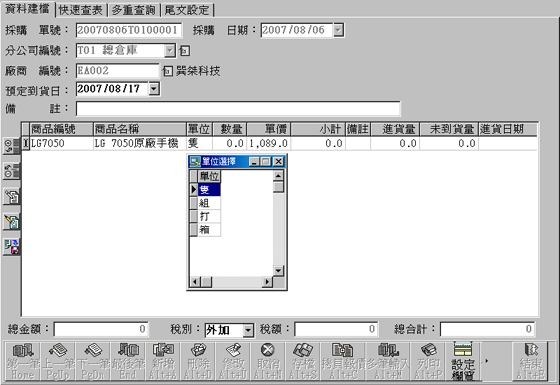
Task: Click the first side toolbar icon beside grid
Action: (x=11, y=146)
